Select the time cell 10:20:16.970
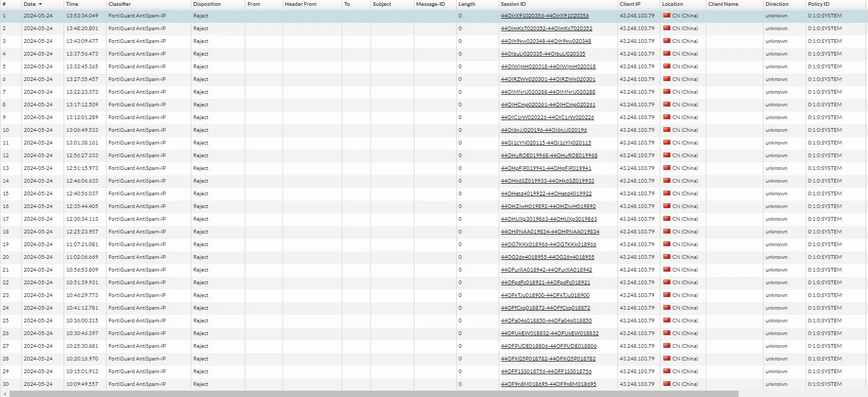The height and width of the screenshot is (397, 868). pos(82,359)
